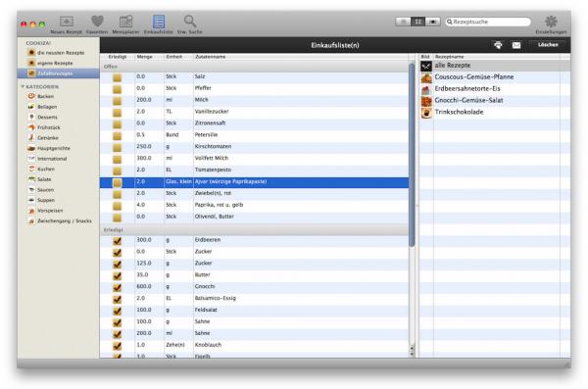Select 'alle Rezepte' in recipe list
The image size is (588, 389).
click(495, 66)
